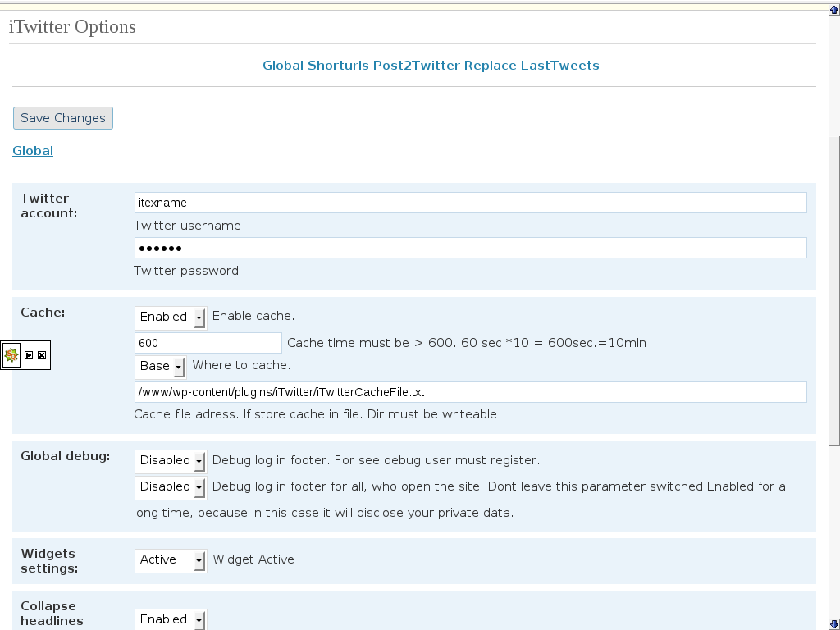Click the 'Twitter account:' label
840x630 pixels.
pos(48,206)
